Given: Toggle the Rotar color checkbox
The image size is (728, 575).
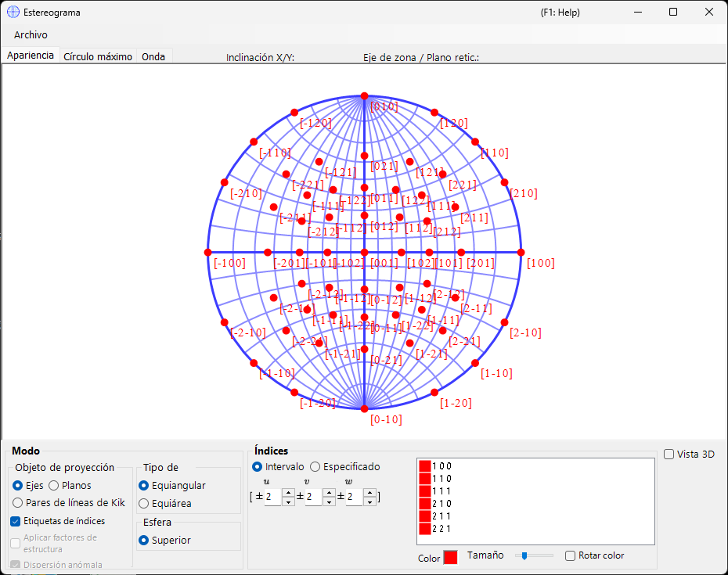Looking at the screenshot, I should (570, 555).
